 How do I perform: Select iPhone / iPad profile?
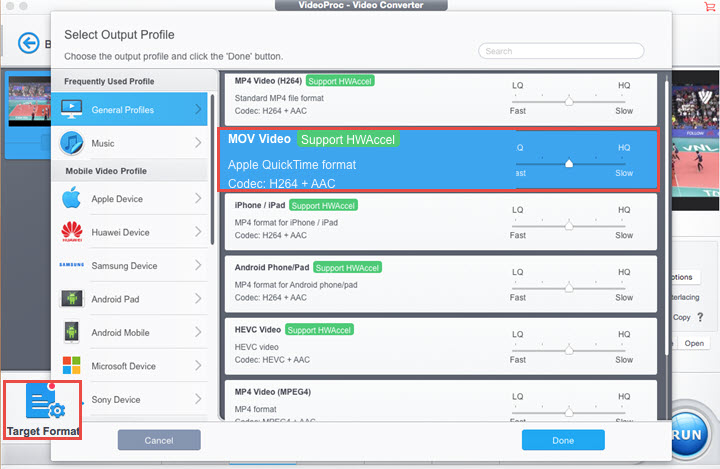(441, 222)
